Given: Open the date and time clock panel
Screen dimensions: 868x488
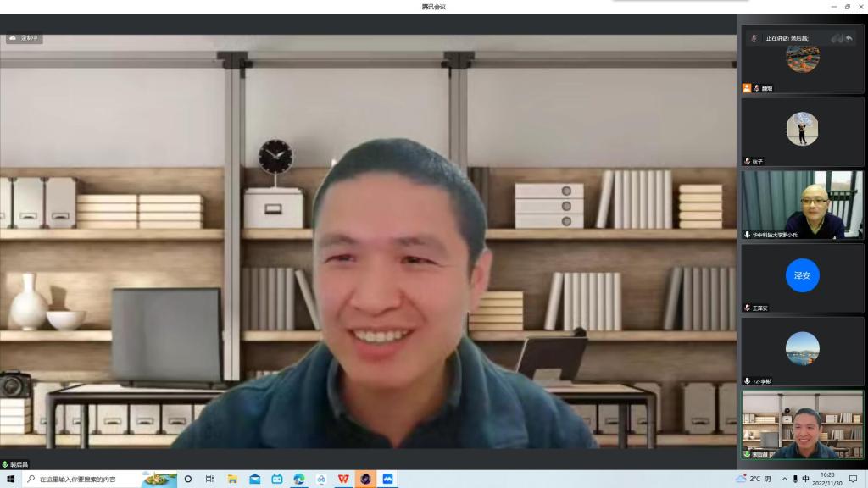Looking at the screenshot, I should coord(827,479).
